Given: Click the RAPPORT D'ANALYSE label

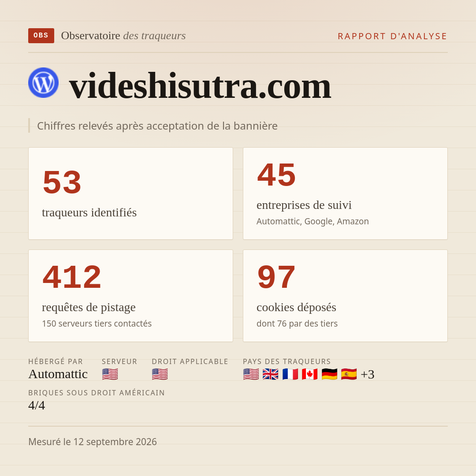Looking at the screenshot, I should click(x=393, y=36).
